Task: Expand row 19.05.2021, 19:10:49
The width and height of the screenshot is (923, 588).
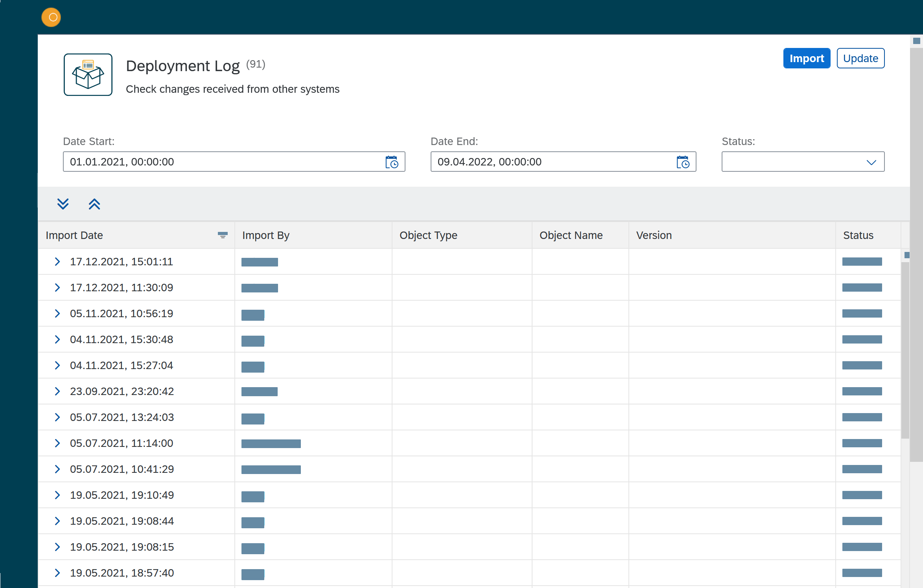Action: pyautogui.click(x=57, y=495)
